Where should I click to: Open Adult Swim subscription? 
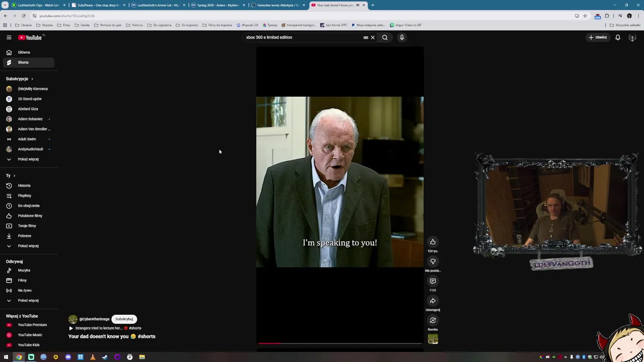29,139
